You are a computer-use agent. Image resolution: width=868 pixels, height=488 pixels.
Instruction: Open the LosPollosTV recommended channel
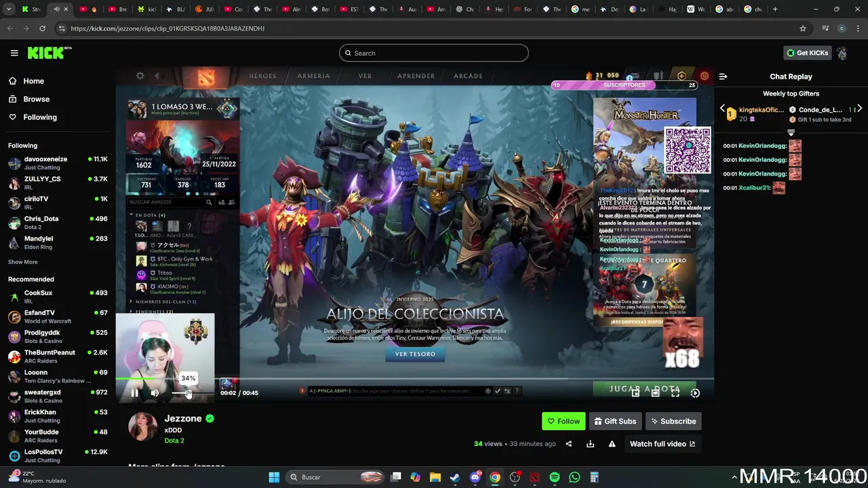coord(58,455)
